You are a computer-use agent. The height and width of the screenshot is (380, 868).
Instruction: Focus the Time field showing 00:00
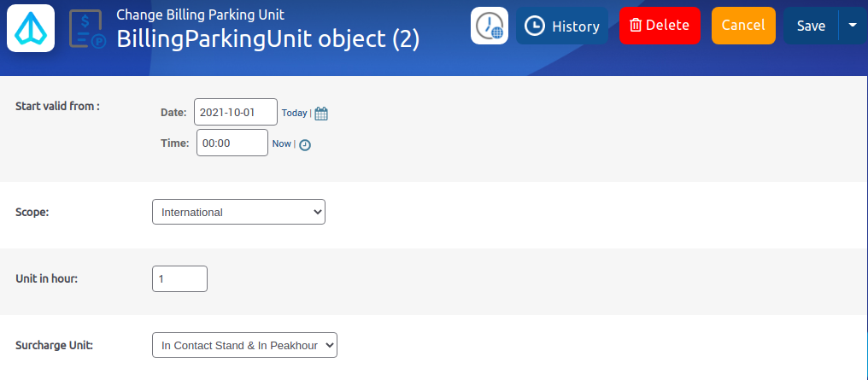click(232, 143)
